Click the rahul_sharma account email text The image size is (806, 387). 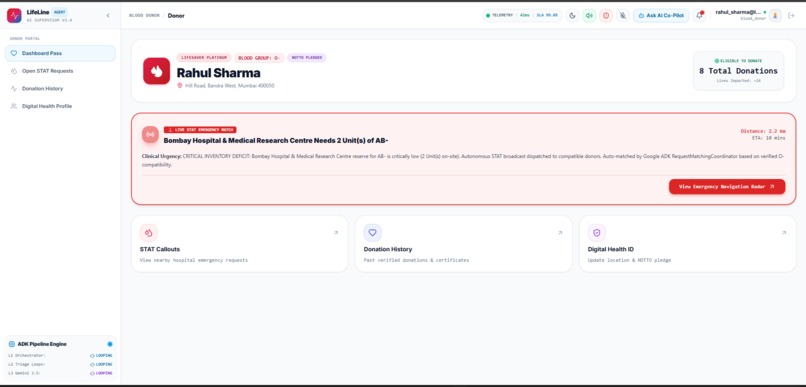point(738,12)
